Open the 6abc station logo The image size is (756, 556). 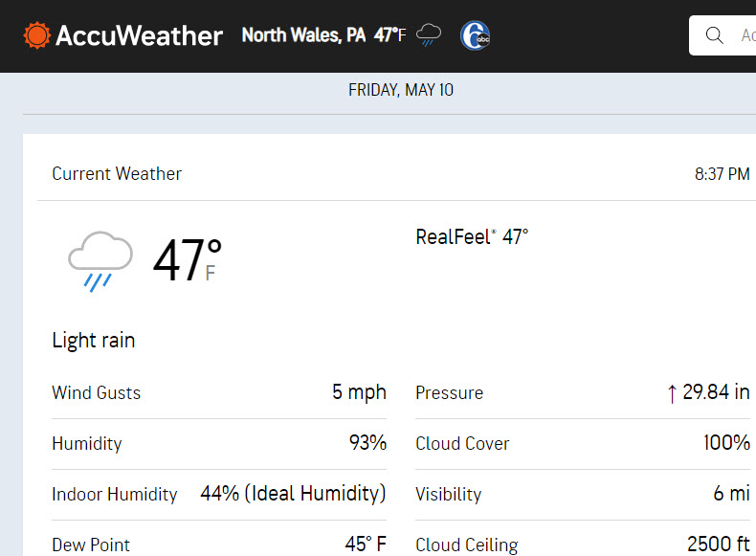coord(475,35)
